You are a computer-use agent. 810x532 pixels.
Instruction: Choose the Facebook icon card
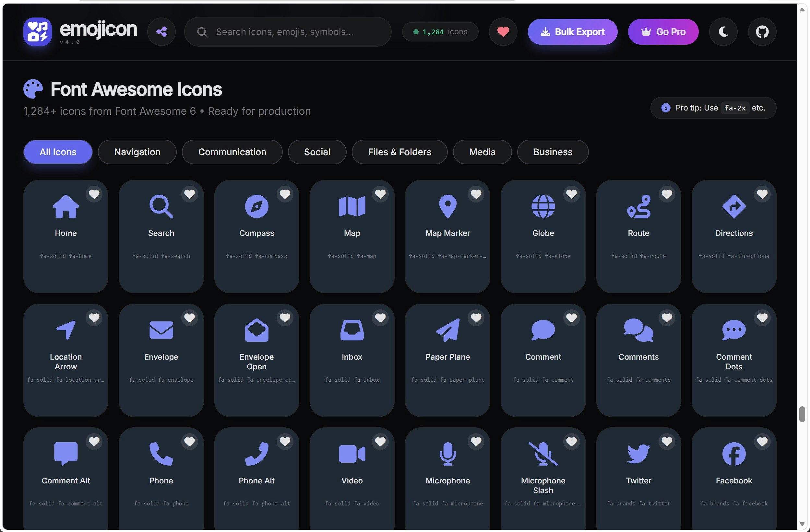(x=734, y=478)
